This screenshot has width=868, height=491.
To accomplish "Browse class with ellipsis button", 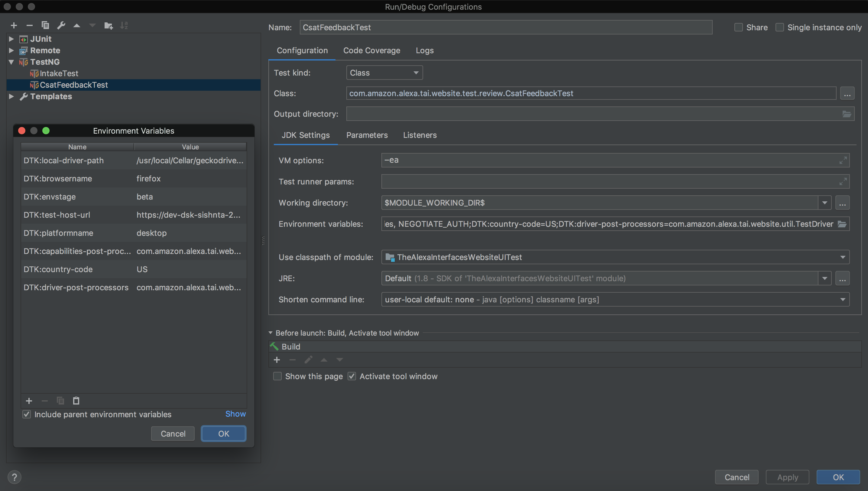I will point(847,93).
